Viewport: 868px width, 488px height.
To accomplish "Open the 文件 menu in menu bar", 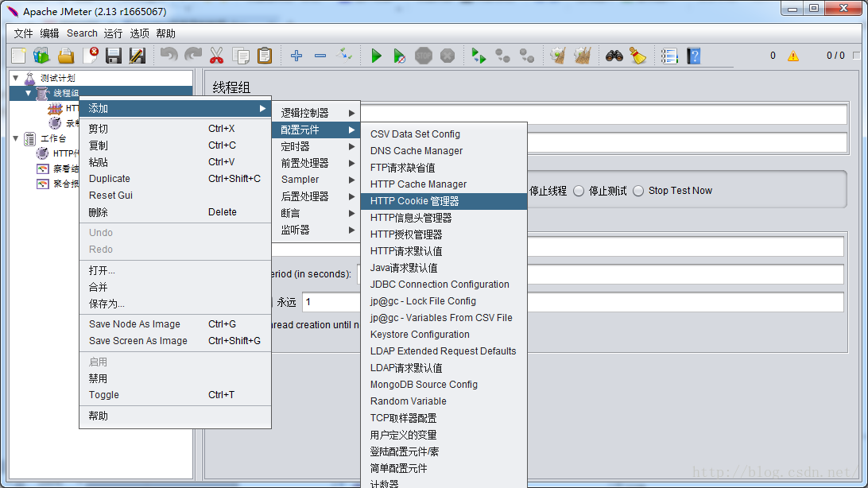I will (x=23, y=33).
